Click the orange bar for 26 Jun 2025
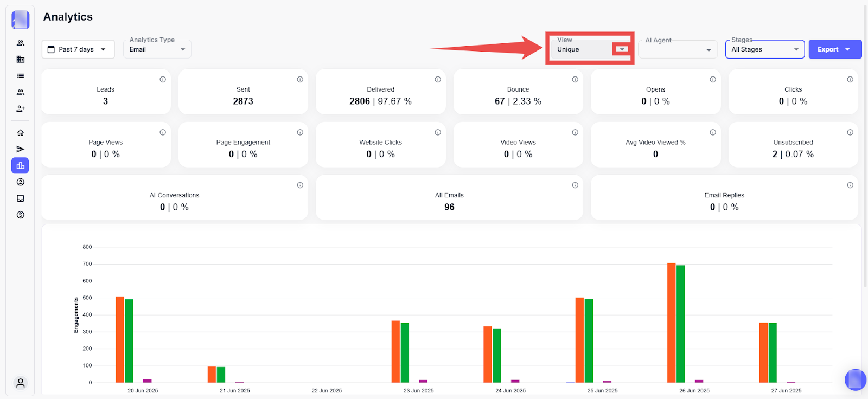The image size is (868, 399). pyautogui.click(x=671, y=323)
